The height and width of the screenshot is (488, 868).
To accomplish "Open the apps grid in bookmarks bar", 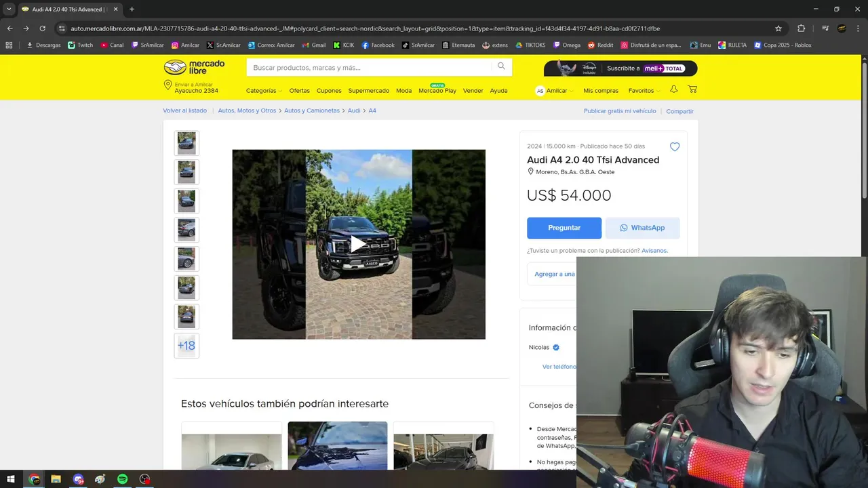I will 9,45.
